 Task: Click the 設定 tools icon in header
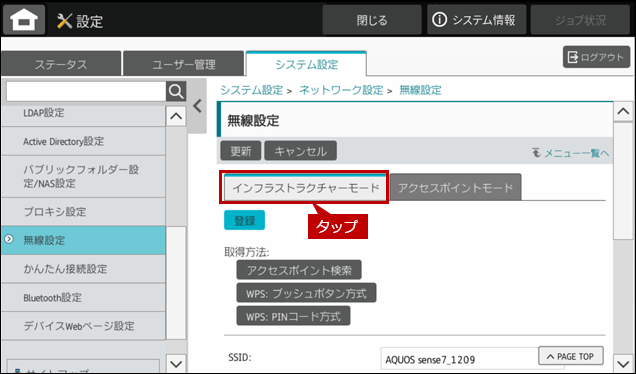coord(64,20)
